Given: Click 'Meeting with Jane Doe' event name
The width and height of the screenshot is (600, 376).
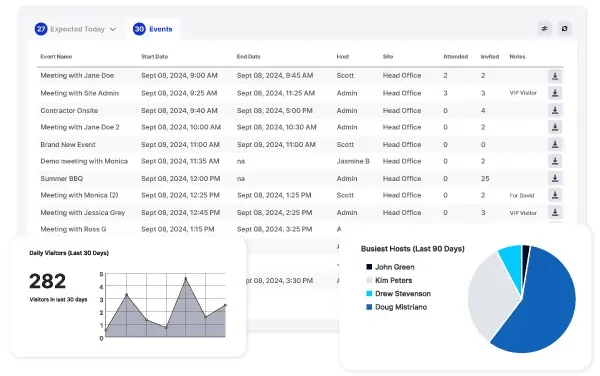Looking at the screenshot, I should click(77, 76).
